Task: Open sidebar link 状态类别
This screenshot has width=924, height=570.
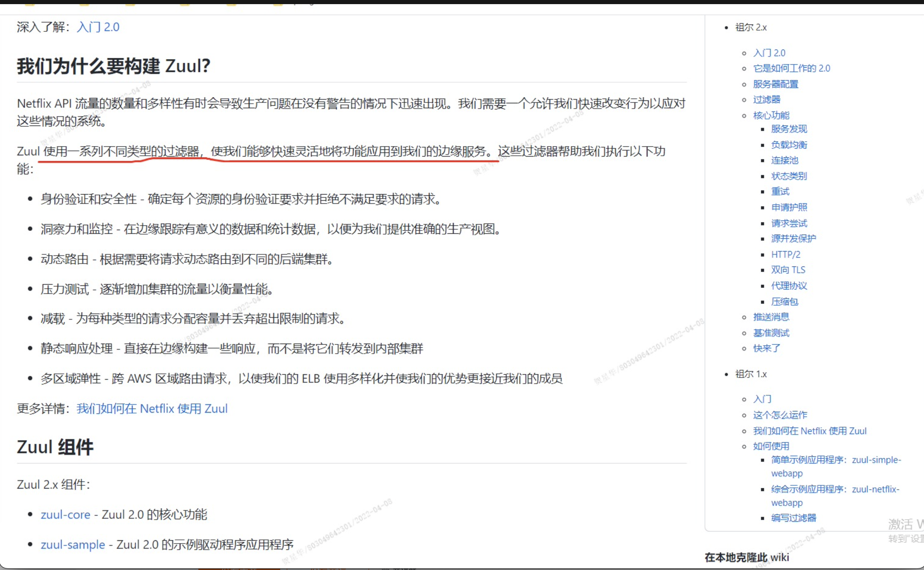Action: (789, 176)
